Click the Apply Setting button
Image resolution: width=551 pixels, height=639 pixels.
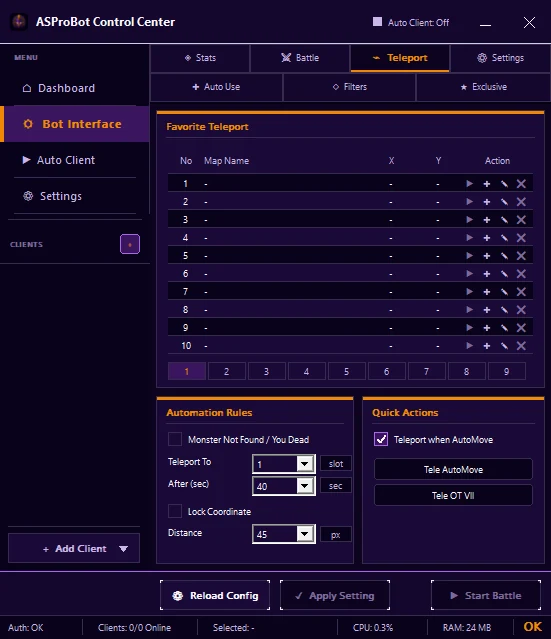335,595
